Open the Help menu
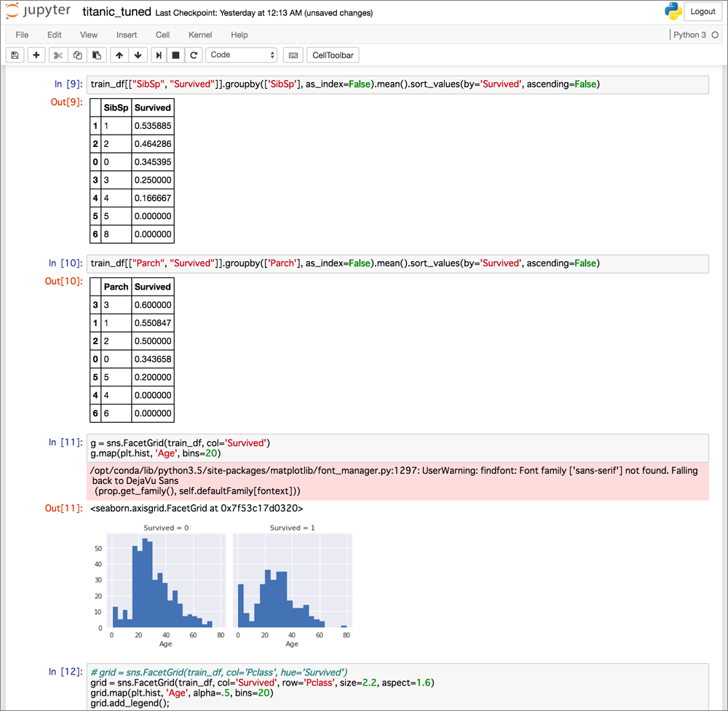The image size is (728, 711). [x=239, y=35]
